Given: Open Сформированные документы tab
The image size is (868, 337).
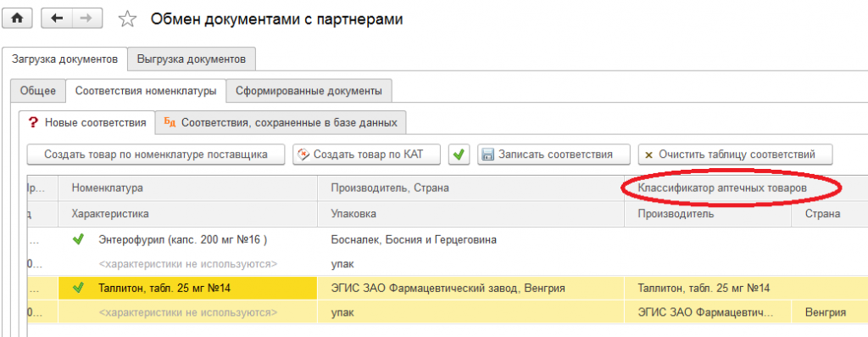Looking at the screenshot, I should tap(309, 91).
